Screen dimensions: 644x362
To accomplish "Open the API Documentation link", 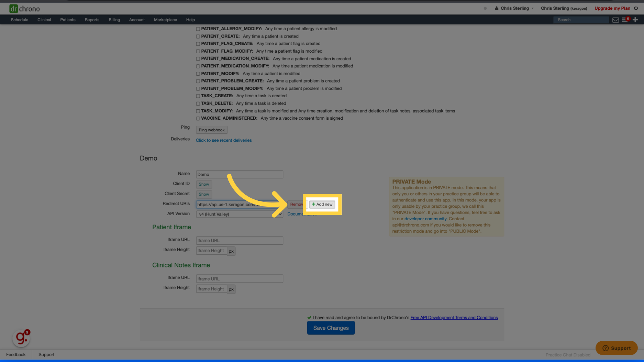I will coord(302,214).
